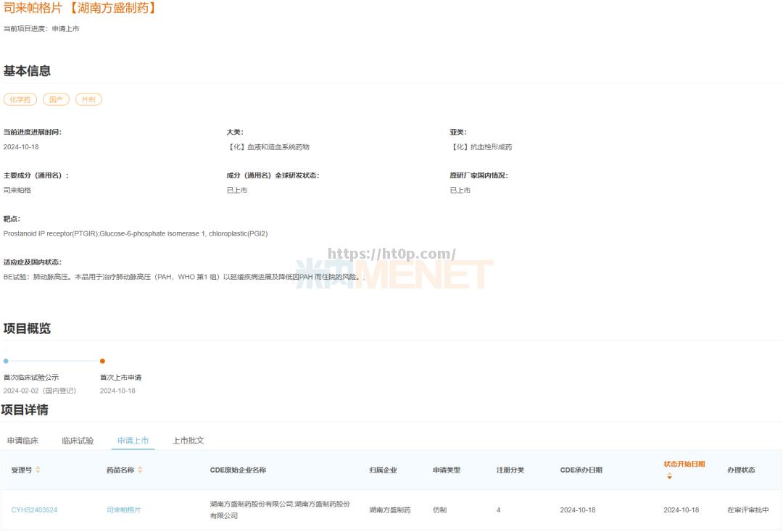
Task: Click the registration class 4 cell
Action: click(x=498, y=510)
